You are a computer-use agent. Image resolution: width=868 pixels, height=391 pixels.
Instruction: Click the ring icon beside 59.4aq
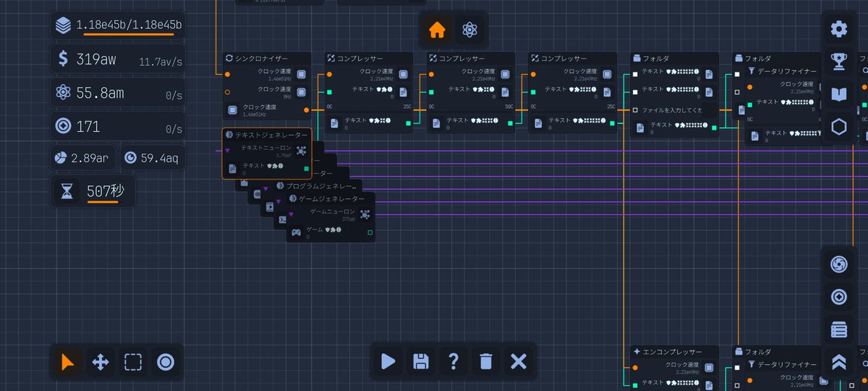click(x=131, y=157)
